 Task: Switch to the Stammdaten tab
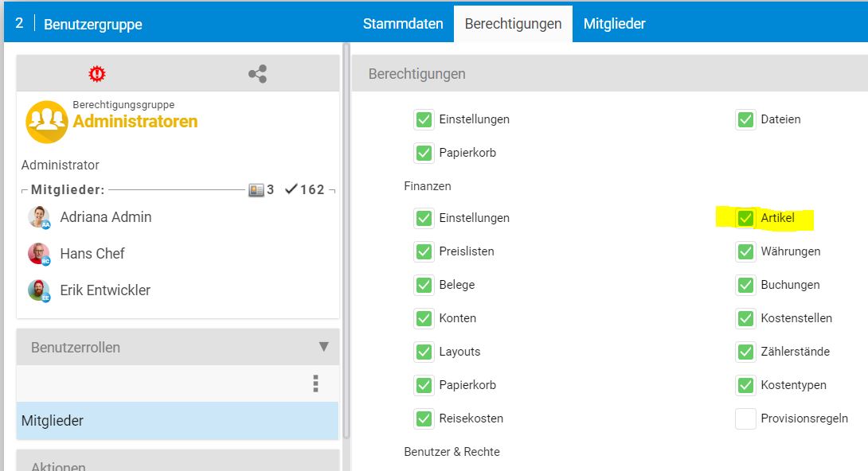click(403, 24)
